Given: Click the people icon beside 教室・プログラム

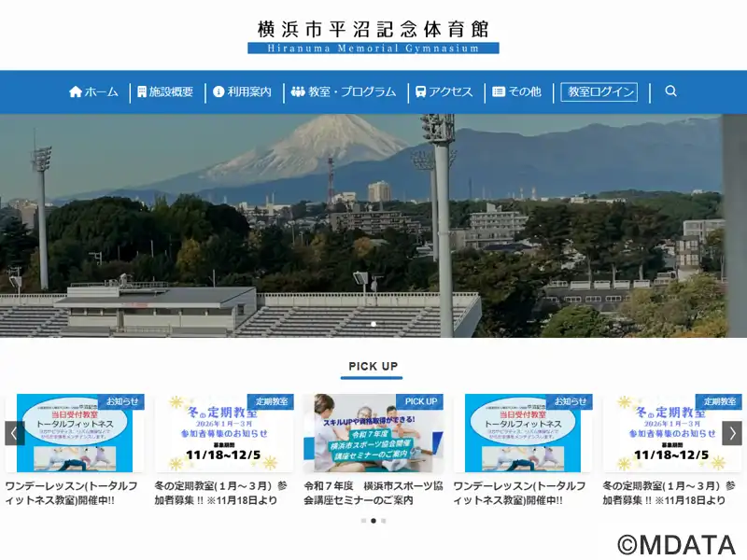Looking at the screenshot, I should click(x=298, y=91).
